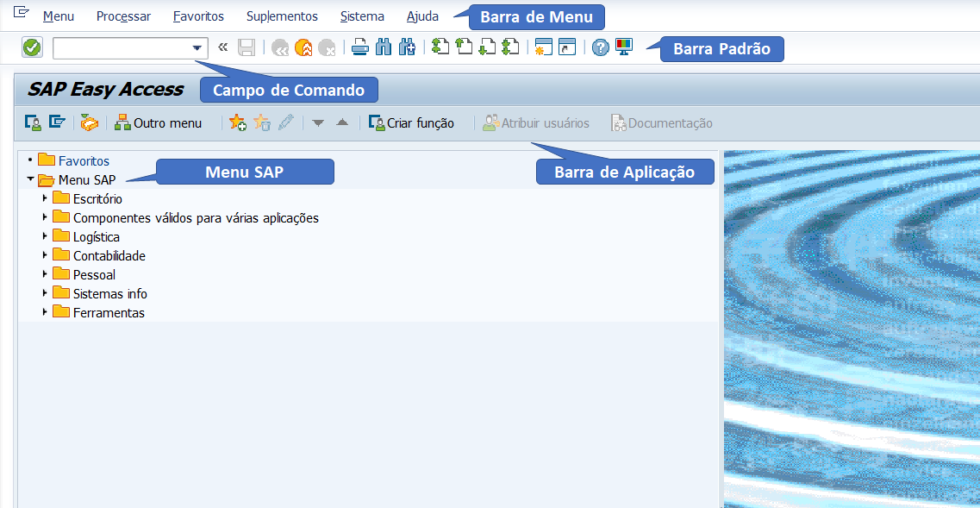
Task: Click the Atribuir usuários button
Action: [536, 123]
